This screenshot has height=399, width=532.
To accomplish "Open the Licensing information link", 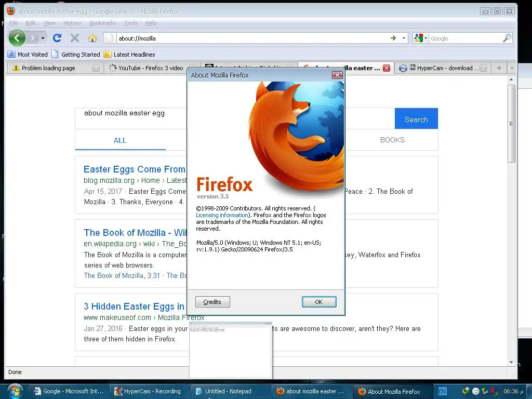I will 222,215.
